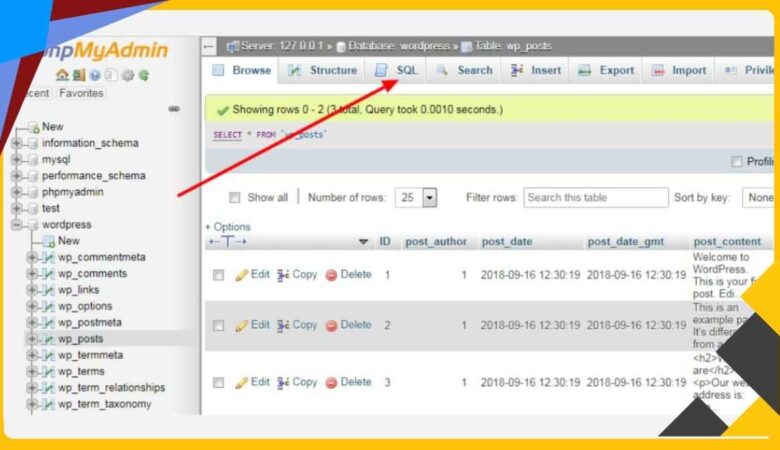Viewport: 780px width, 450px height.
Task: Open the Insert tab
Action: (x=536, y=71)
